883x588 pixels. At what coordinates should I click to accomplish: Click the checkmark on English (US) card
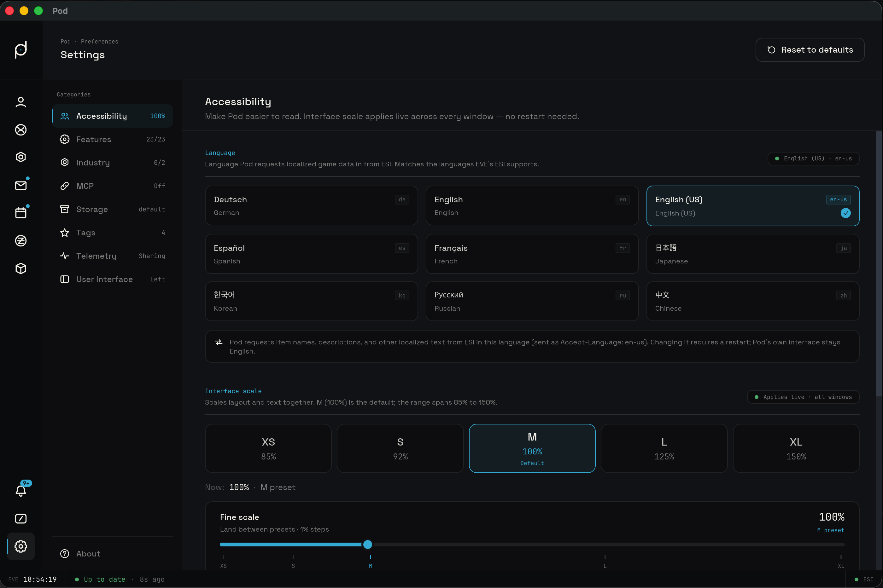click(845, 213)
